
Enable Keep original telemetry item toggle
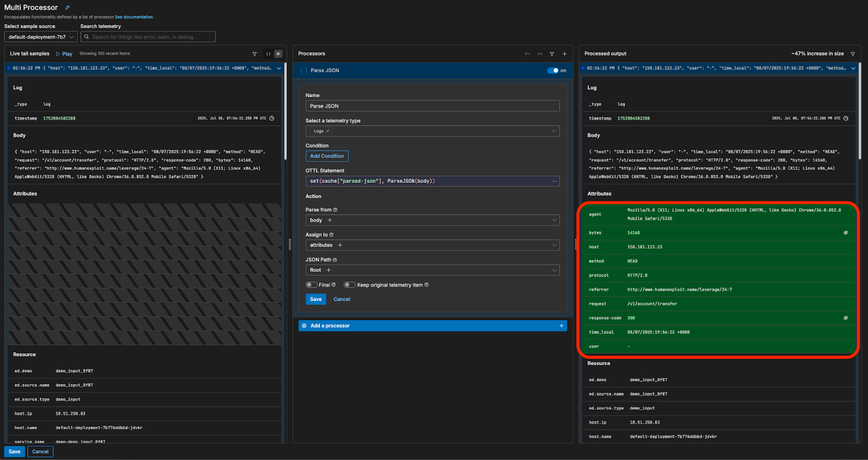point(349,285)
